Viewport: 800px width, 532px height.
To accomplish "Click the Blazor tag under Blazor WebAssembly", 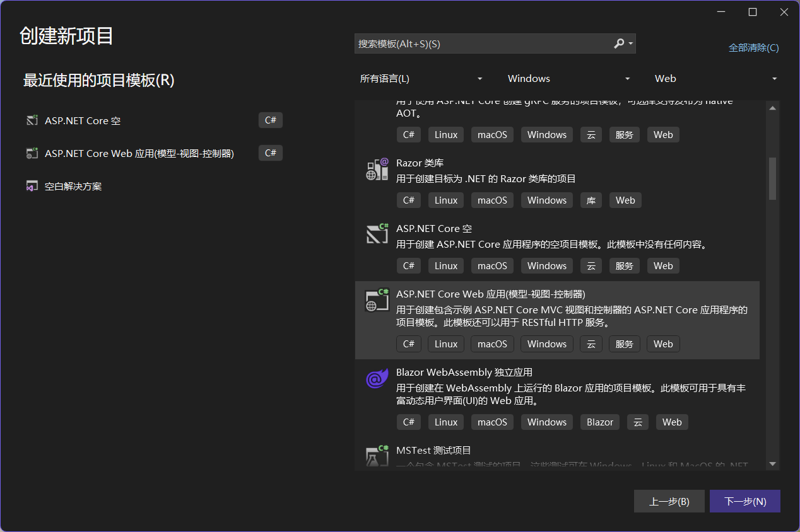I will point(600,422).
